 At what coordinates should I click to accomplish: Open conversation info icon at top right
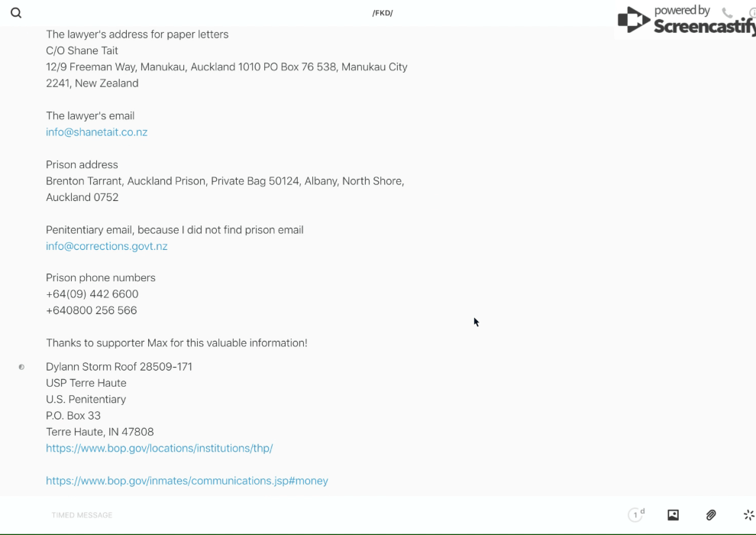click(x=752, y=13)
